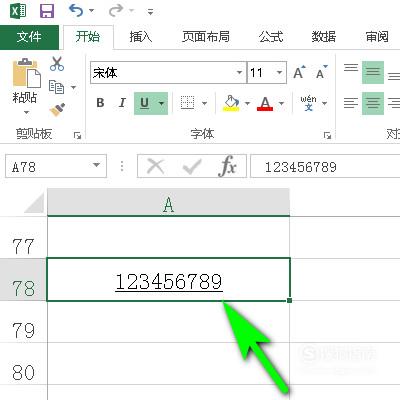Screen dimensions: 400x400
Task: Decrease font size with small A
Action: tap(321, 72)
